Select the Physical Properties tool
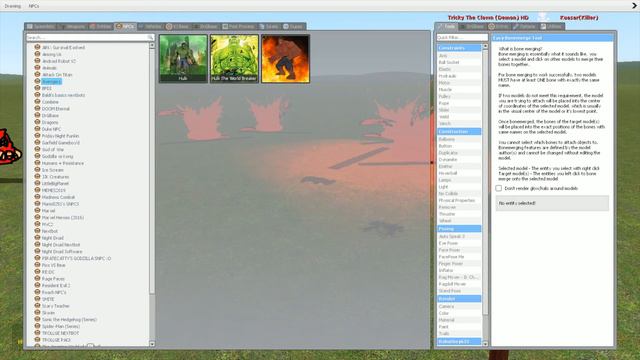The image size is (640, 360). pyautogui.click(x=459, y=200)
